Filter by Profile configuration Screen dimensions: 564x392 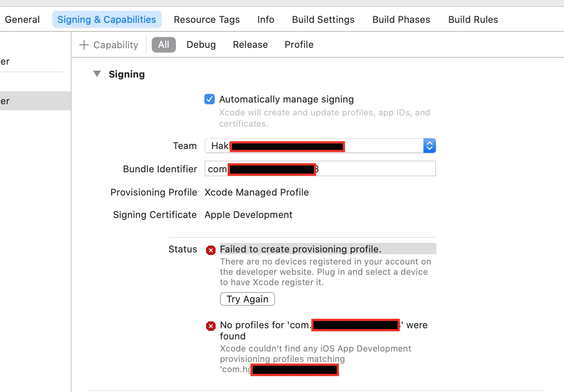[x=299, y=45]
